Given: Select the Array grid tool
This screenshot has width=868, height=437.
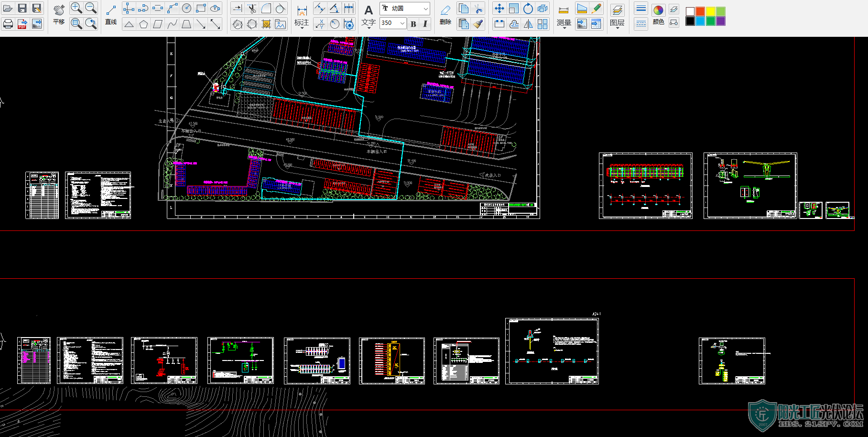Looking at the screenshot, I should point(542,24).
